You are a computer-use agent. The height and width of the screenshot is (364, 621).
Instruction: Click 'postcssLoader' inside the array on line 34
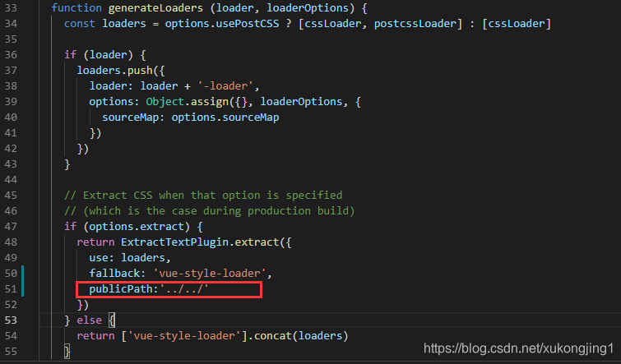tap(415, 24)
